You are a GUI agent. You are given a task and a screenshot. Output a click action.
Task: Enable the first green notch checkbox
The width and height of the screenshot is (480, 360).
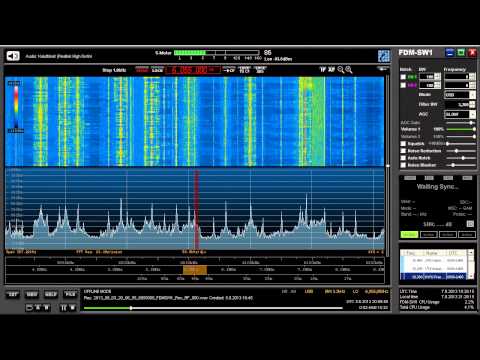(x=403, y=77)
